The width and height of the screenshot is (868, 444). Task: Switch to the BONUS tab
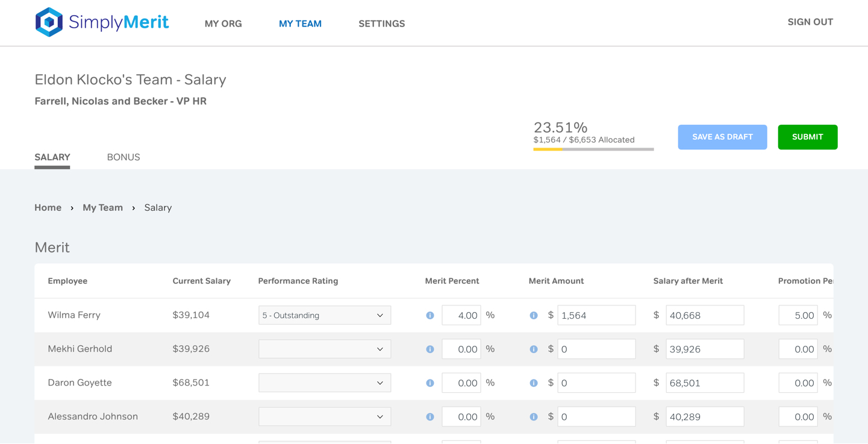click(x=123, y=157)
